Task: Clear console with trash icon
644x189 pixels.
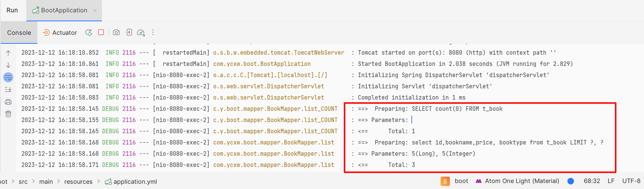Action: [x=8, y=114]
